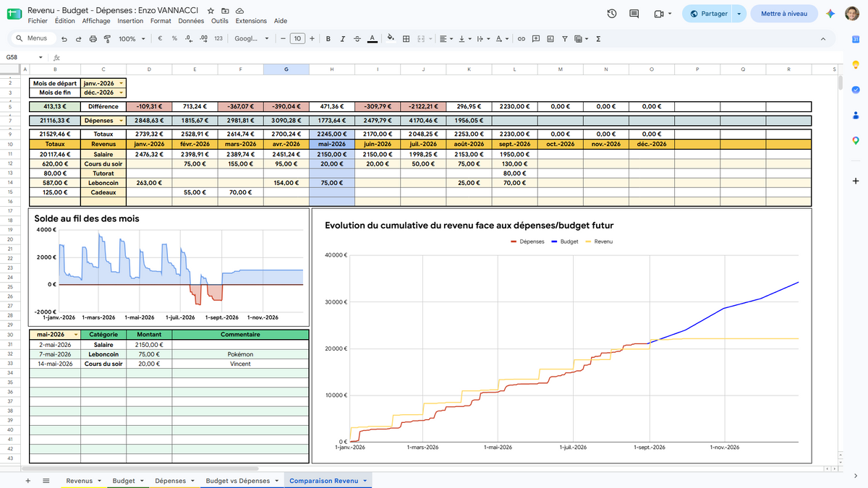The image size is (868, 488).
Task: Format the cell as percent
Action: coord(174,39)
